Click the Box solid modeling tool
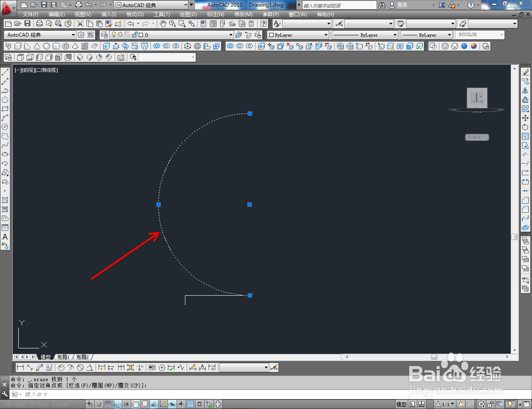Screen dimensions: 532x409 (x=18, y=46)
